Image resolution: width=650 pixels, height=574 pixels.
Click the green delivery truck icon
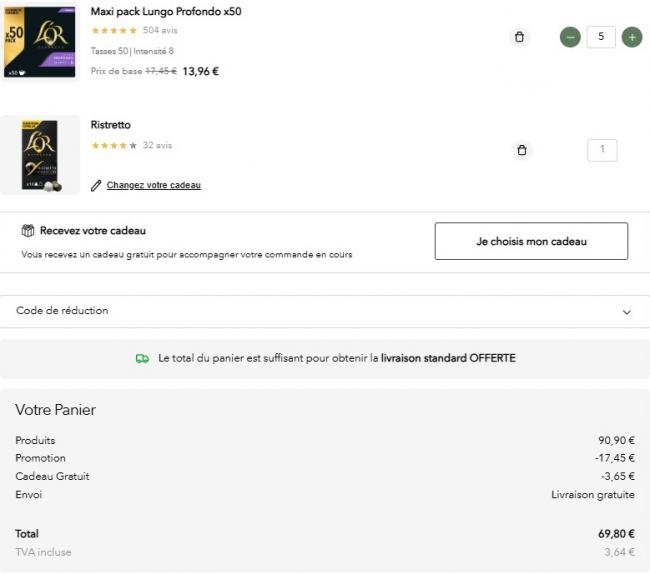point(142,358)
